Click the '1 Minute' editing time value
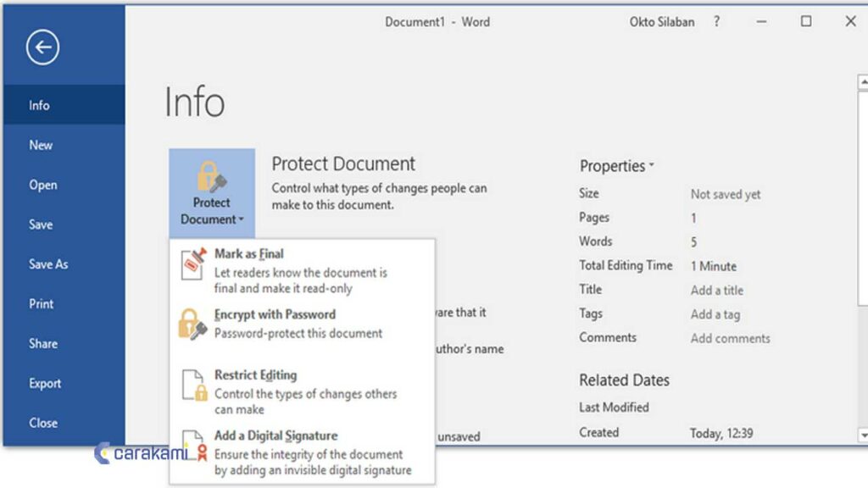This screenshot has height=488, width=868. [x=714, y=266]
